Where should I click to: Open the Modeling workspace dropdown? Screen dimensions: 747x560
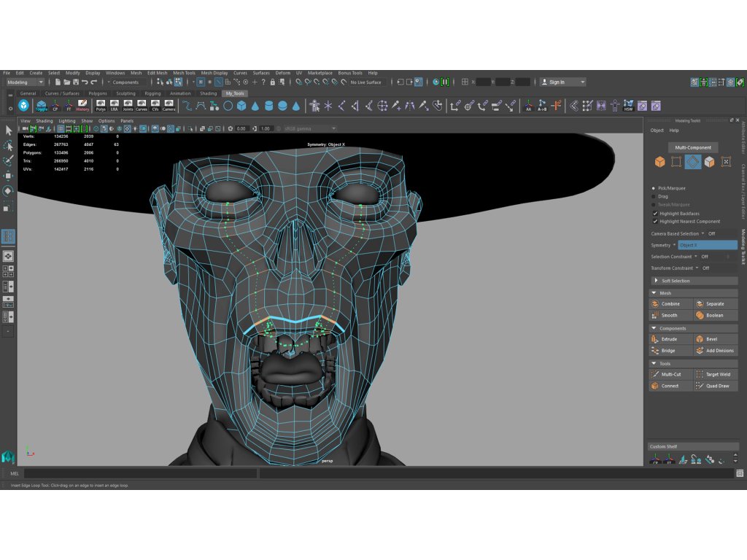point(26,82)
